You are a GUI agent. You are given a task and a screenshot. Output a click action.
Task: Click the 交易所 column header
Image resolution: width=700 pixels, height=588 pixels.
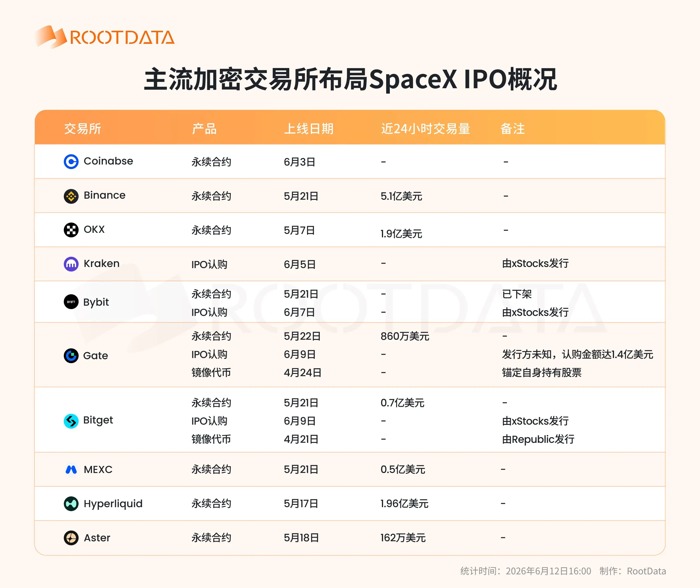(x=83, y=129)
